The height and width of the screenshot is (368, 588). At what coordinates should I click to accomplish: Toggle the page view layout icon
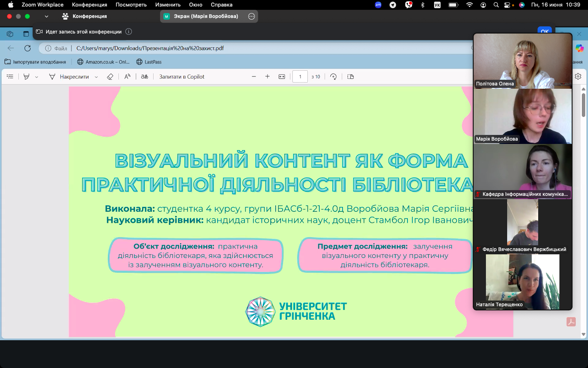coord(350,76)
